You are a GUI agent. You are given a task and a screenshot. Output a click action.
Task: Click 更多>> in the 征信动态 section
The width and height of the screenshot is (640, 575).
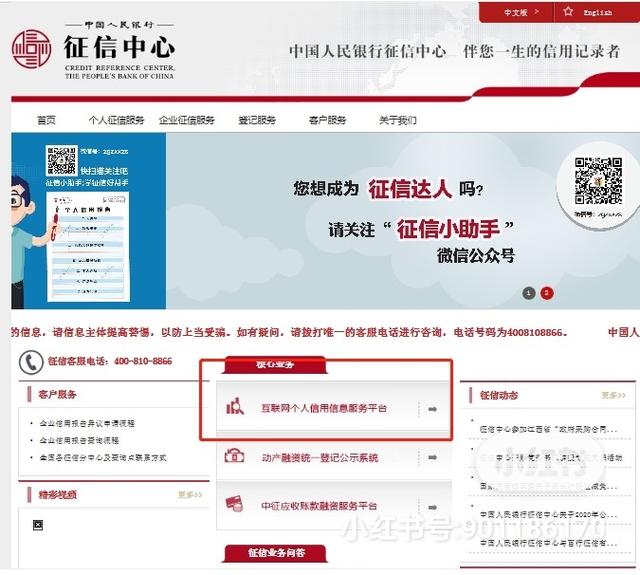pos(613,395)
